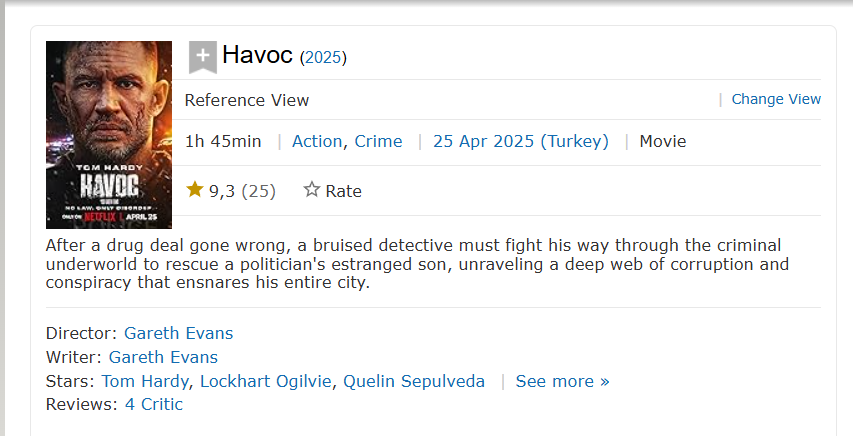This screenshot has width=853, height=436.
Task: Rate this movie
Action: point(343,191)
